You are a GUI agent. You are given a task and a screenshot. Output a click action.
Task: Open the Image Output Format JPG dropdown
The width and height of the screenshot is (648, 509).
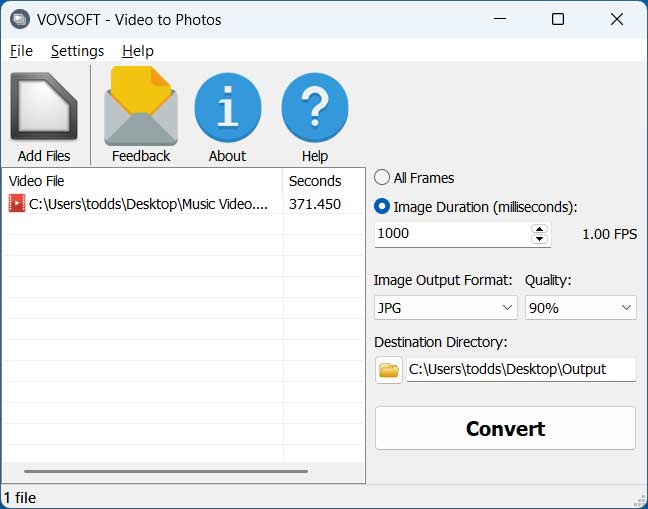point(446,308)
